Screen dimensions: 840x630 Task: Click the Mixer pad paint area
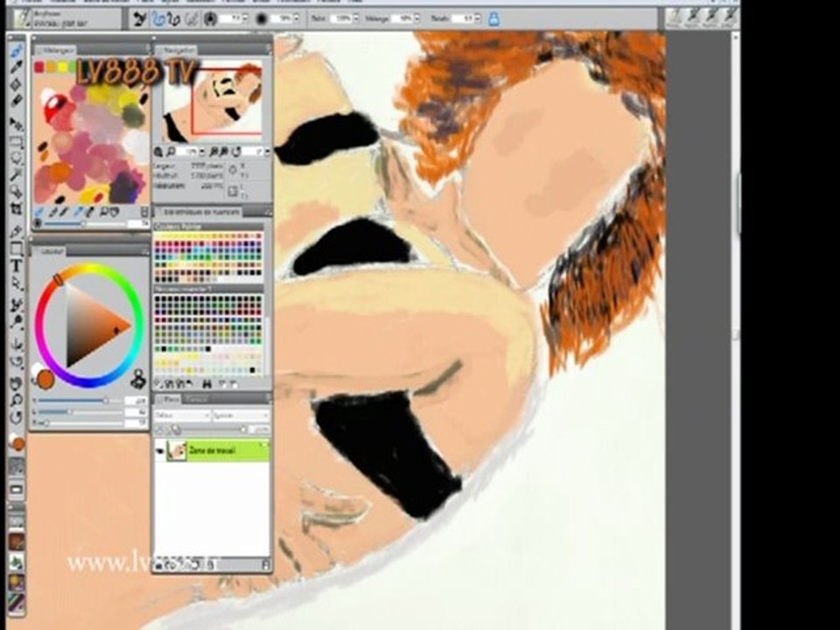click(92, 139)
